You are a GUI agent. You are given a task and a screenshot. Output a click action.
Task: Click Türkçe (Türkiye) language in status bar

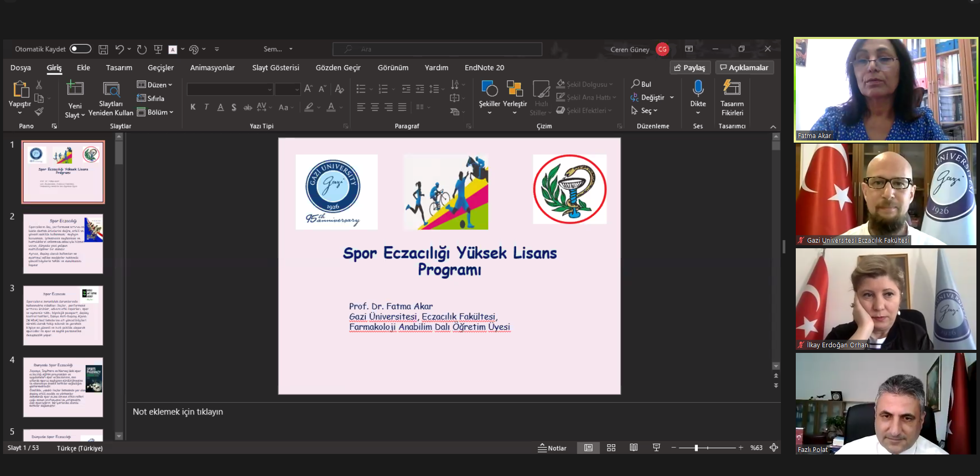click(x=80, y=448)
